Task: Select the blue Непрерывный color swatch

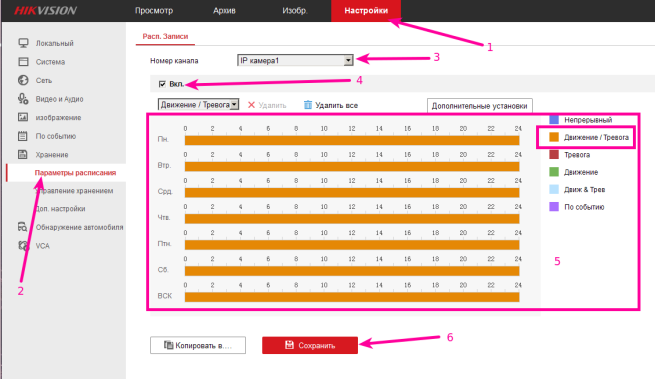Action: tap(554, 120)
